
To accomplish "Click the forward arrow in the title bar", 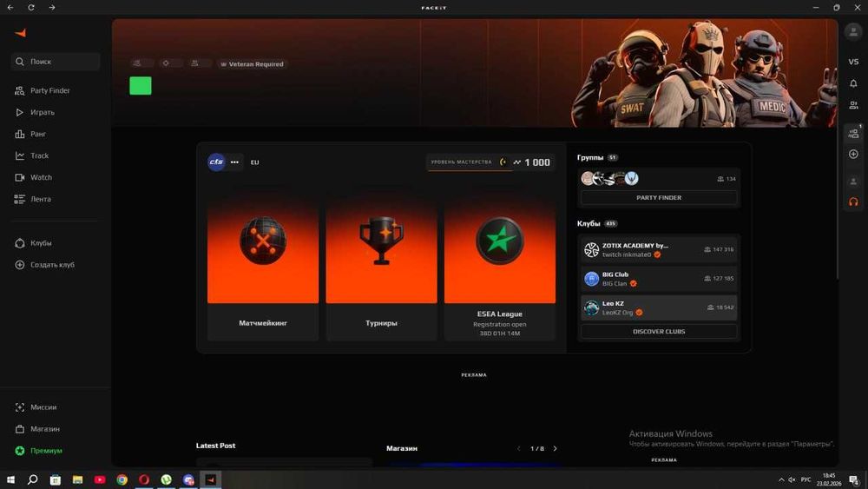I will pos(52,7).
